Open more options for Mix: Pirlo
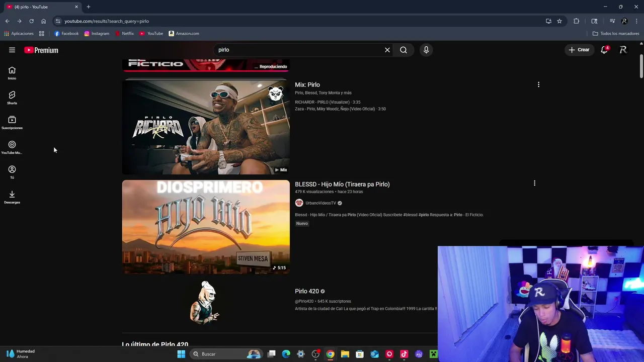 point(538,84)
